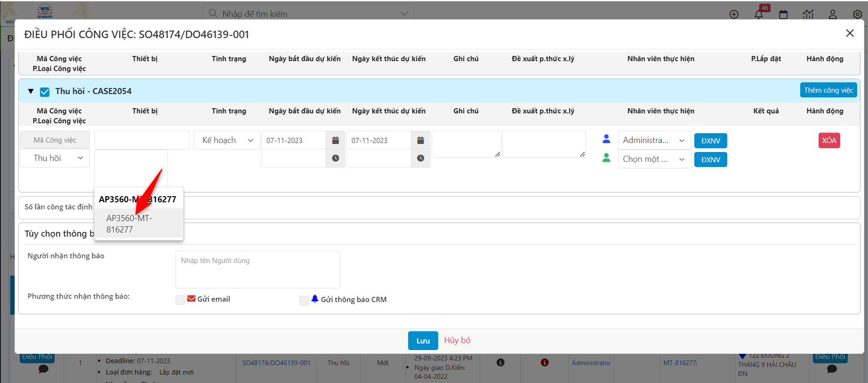Viewport: 868px width, 383px height.
Task: Click the blue main employee icon
Action: coord(606,139)
